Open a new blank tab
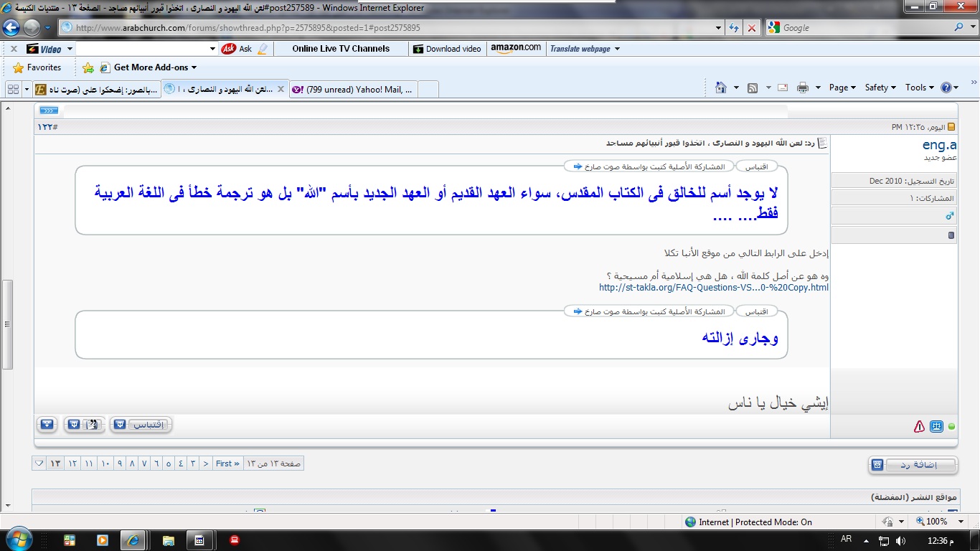This screenshot has height=551, width=980. click(428, 90)
